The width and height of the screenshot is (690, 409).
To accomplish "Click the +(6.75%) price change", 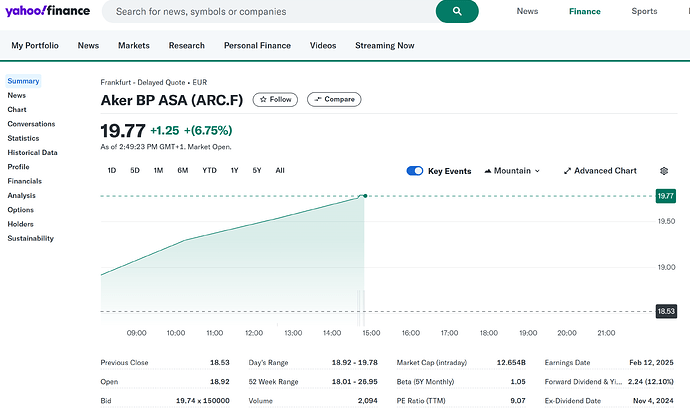I will click(x=208, y=130).
